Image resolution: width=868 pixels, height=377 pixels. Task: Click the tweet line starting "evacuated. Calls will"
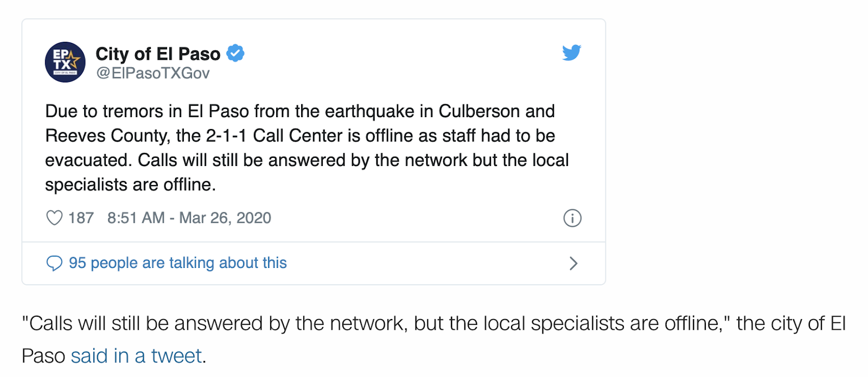(x=307, y=160)
